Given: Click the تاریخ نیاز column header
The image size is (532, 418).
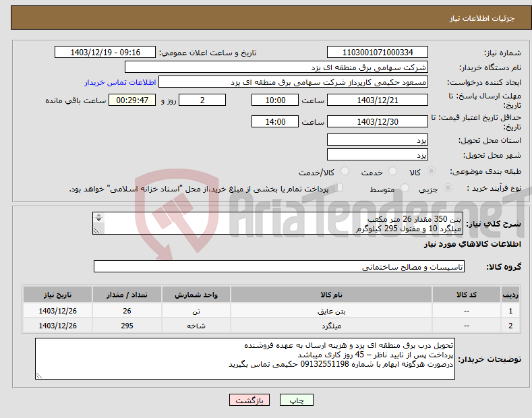Looking at the screenshot, I should click(x=58, y=295).
